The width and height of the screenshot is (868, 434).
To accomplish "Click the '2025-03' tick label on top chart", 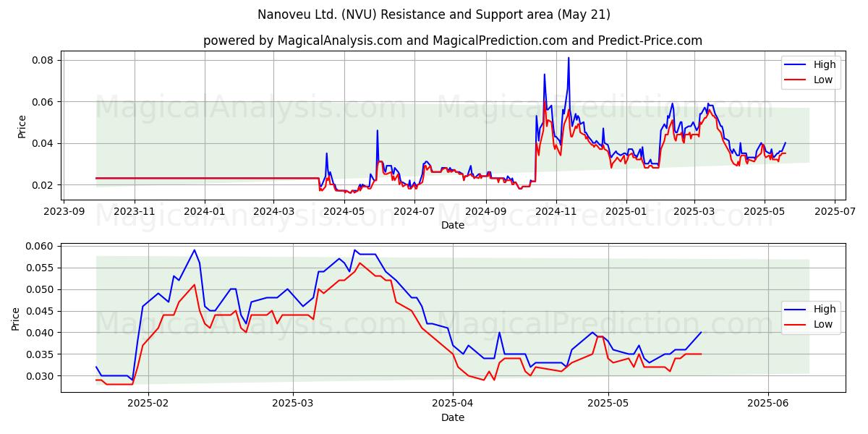I will point(694,212).
